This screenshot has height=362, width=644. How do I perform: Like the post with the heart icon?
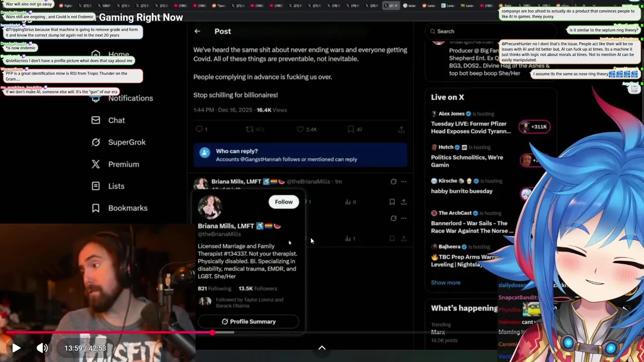point(300,129)
